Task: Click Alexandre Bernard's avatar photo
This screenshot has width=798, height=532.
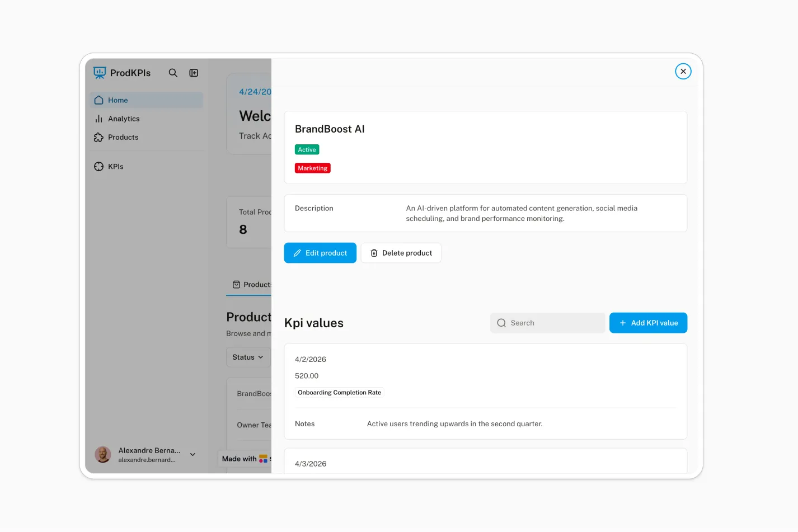Action: click(x=102, y=454)
